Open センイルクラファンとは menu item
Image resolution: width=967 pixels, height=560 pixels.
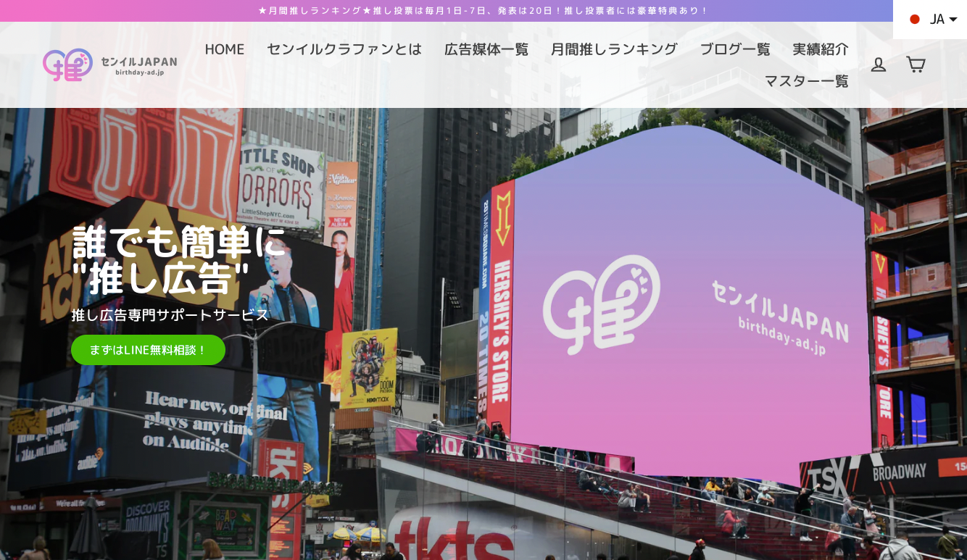coord(344,49)
